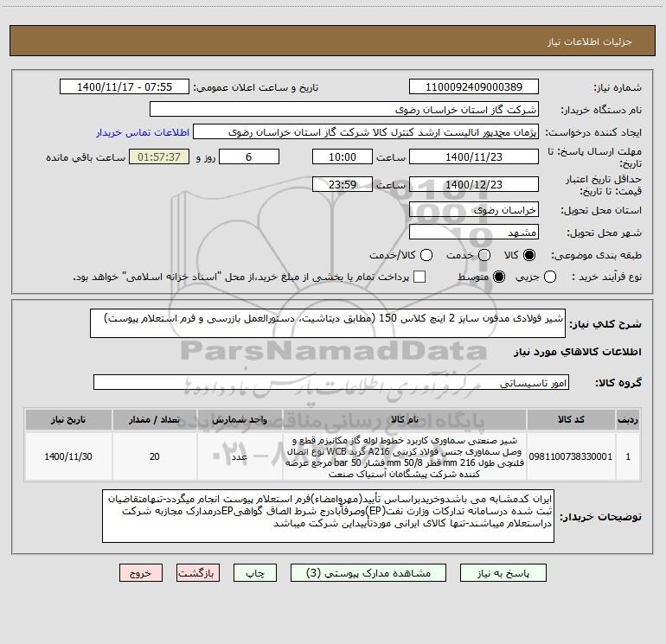The width and height of the screenshot is (666, 644).
Task: Click need date cell 1400/11/30
Action: 68,456
